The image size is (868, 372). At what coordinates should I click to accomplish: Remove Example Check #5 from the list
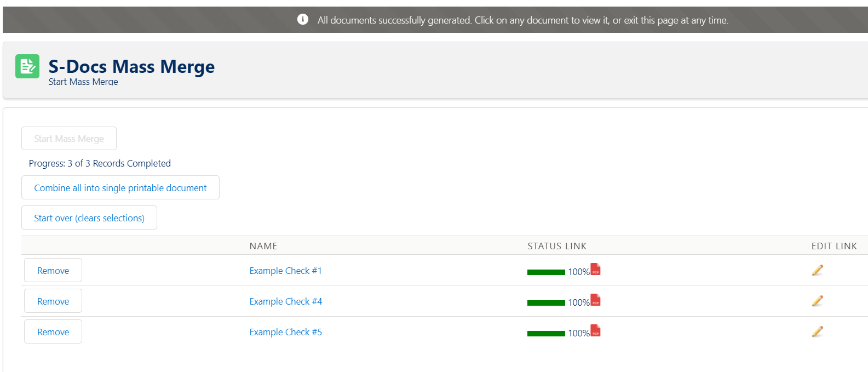tap(53, 332)
